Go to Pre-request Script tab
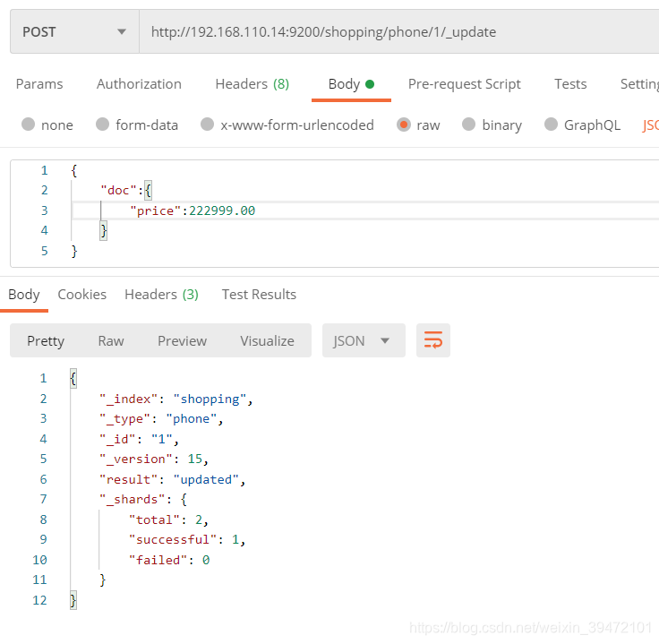This screenshot has height=644, width=659. 465,84
